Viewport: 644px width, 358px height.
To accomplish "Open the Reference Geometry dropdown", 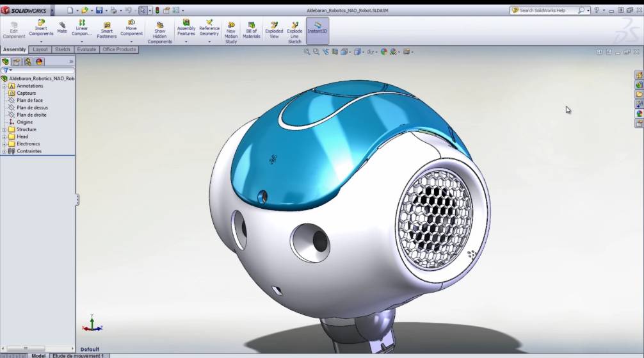I will tap(209, 42).
